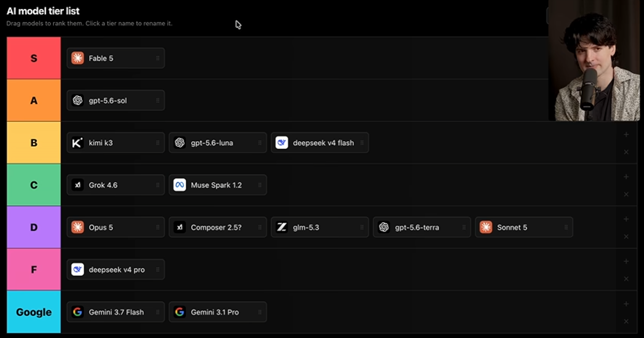Click the whale logo on deepseek v4 flash
The height and width of the screenshot is (338, 644).
pos(282,143)
